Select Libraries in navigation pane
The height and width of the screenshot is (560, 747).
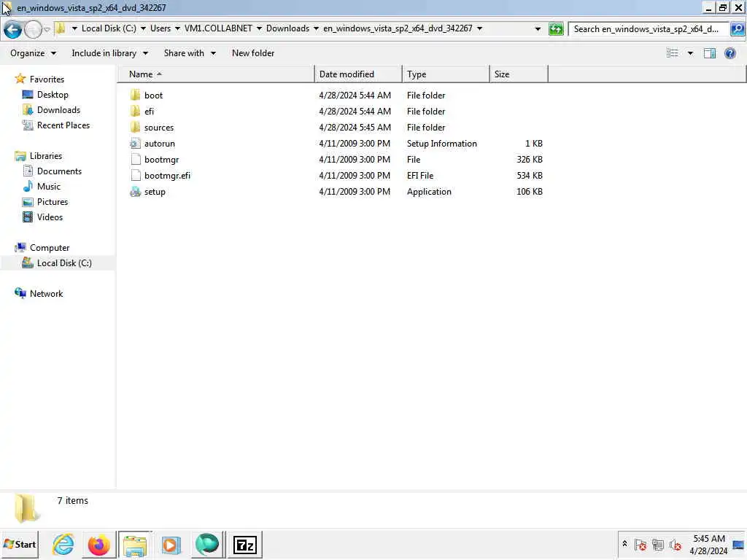pyautogui.click(x=46, y=156)
